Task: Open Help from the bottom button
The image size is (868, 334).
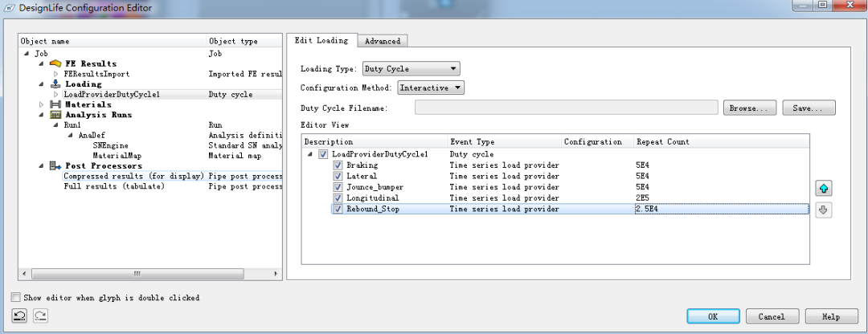Action: [x=831, y=316]
